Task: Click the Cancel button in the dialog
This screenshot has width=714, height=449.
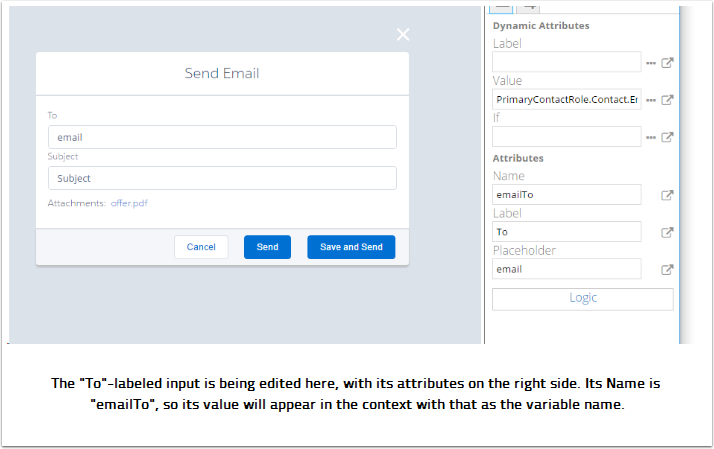Action: tap(201, 247)
